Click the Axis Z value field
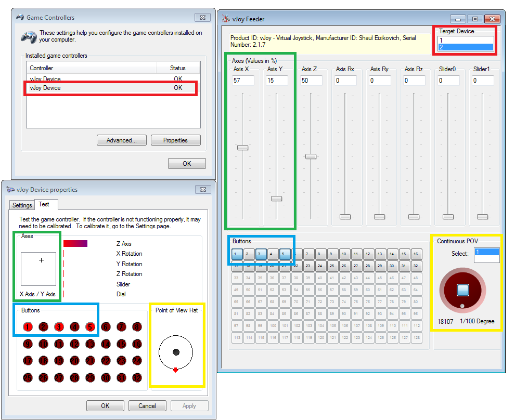The height and width of the screenshot is (420, 515). 312,81
